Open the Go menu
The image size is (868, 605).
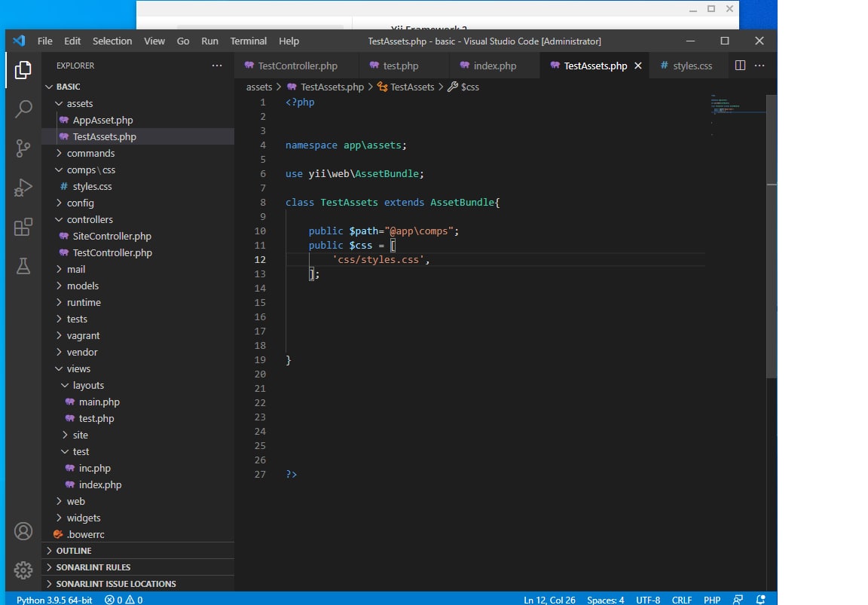click(x=182, y=41)
